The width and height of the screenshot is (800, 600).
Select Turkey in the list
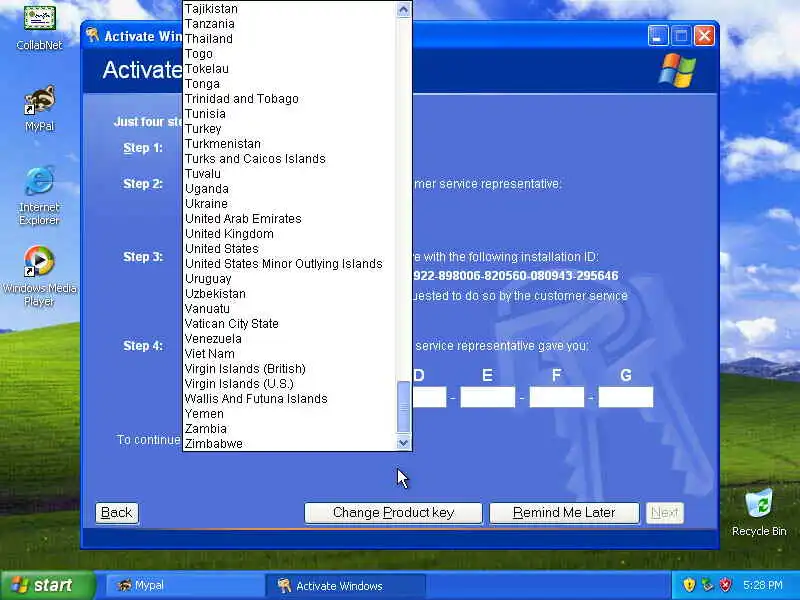(x=289, y=129)
